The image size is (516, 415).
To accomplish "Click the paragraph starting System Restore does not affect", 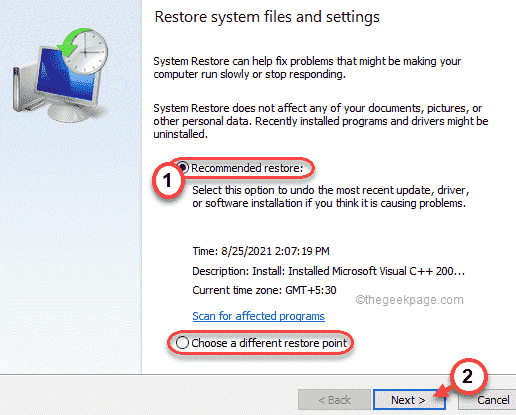I will pyautogui.click(x=321, y=121).
